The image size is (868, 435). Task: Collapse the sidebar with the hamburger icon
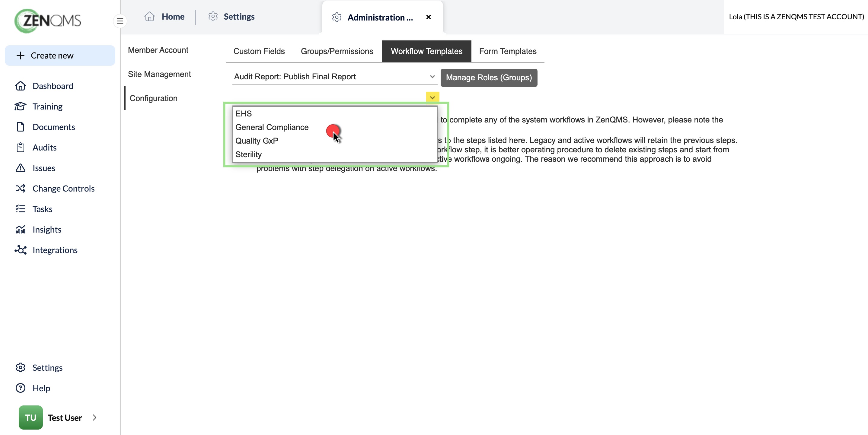coord(120,21)
